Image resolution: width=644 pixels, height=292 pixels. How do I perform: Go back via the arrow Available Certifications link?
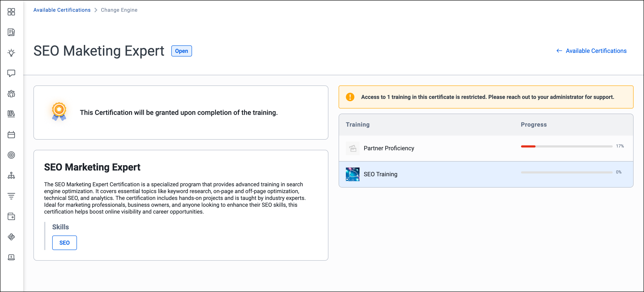point(592,51)
